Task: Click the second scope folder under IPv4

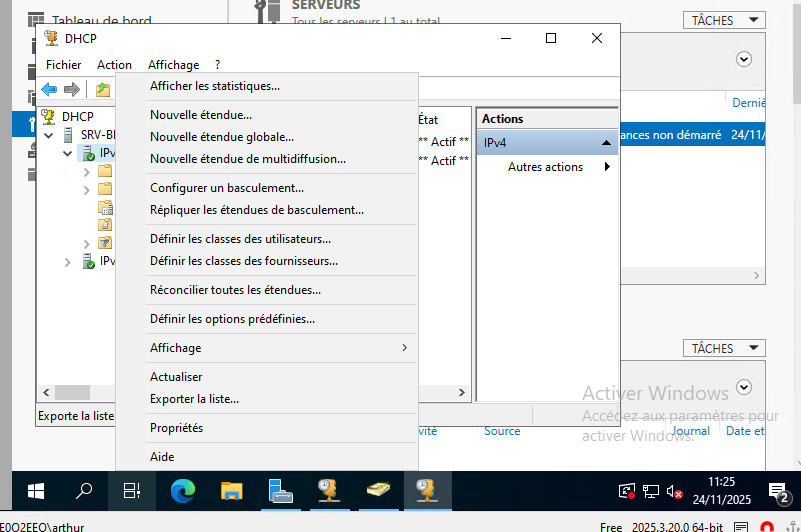Action: (x=105, y=189)
